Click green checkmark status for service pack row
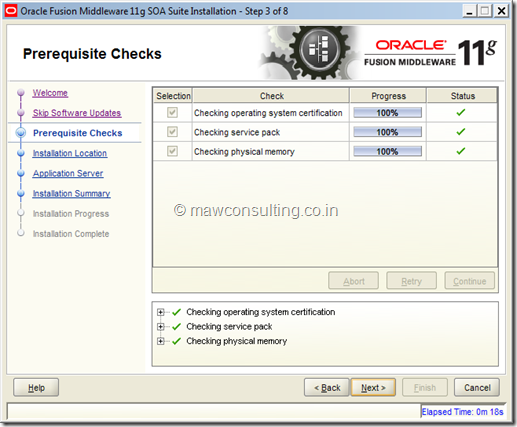The height and width of the screenshot is (427, 517). click(461, 132)
